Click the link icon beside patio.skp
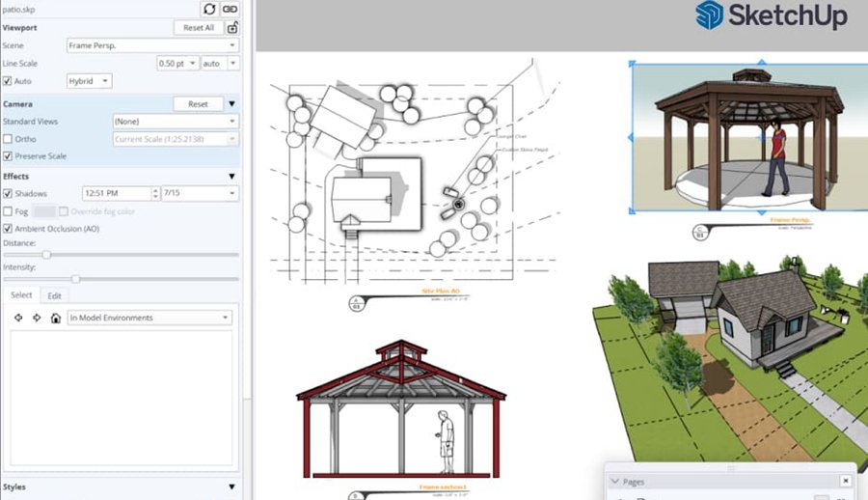Viewport: 868px width, 500px height. [x=230, y=9]
